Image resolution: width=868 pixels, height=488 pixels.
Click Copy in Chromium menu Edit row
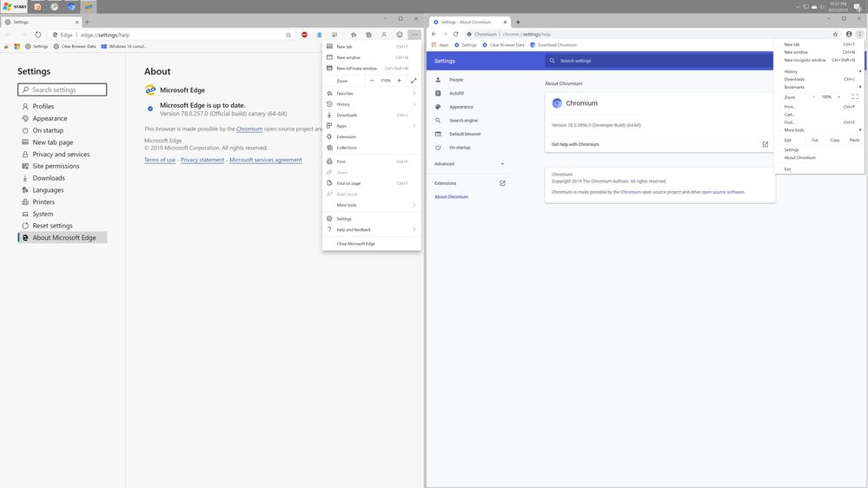tap(835, 140)
